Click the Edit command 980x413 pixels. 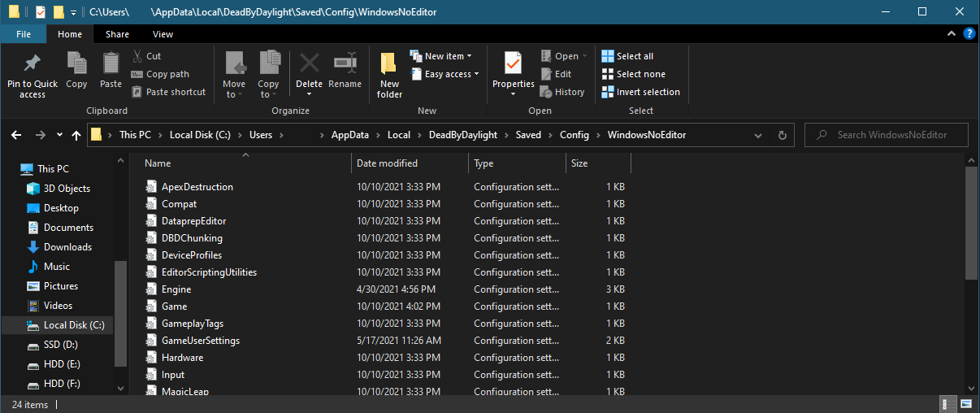pyautogui.click(x=556, y=74)
